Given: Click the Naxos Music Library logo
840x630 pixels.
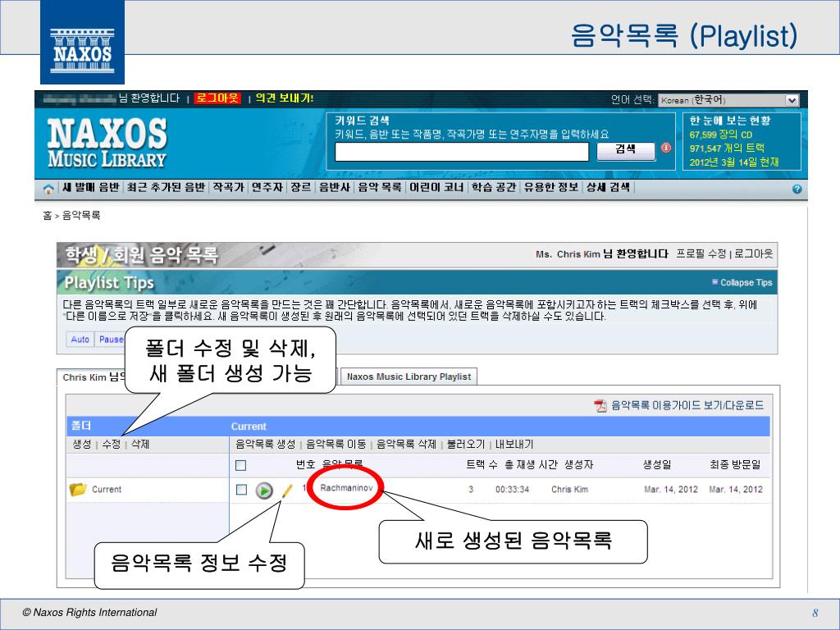Looking at the screenshot, I should (x=107, y=143).
